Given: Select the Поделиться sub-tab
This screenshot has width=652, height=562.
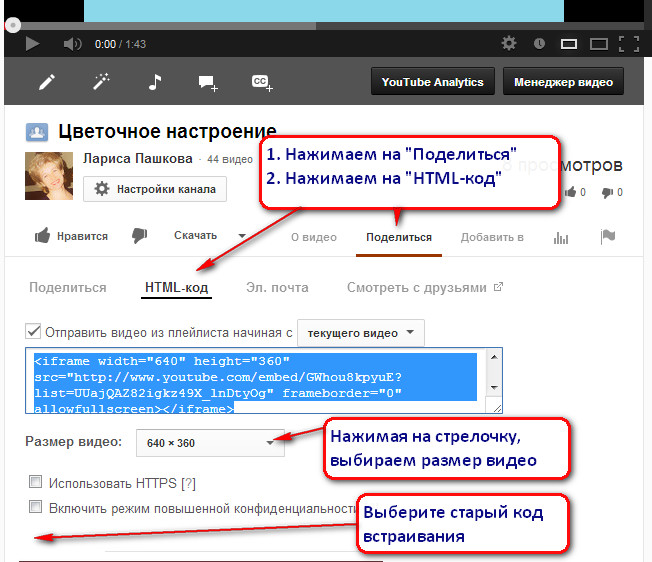Looking at the screenshot, I should [x=68, y=288].
